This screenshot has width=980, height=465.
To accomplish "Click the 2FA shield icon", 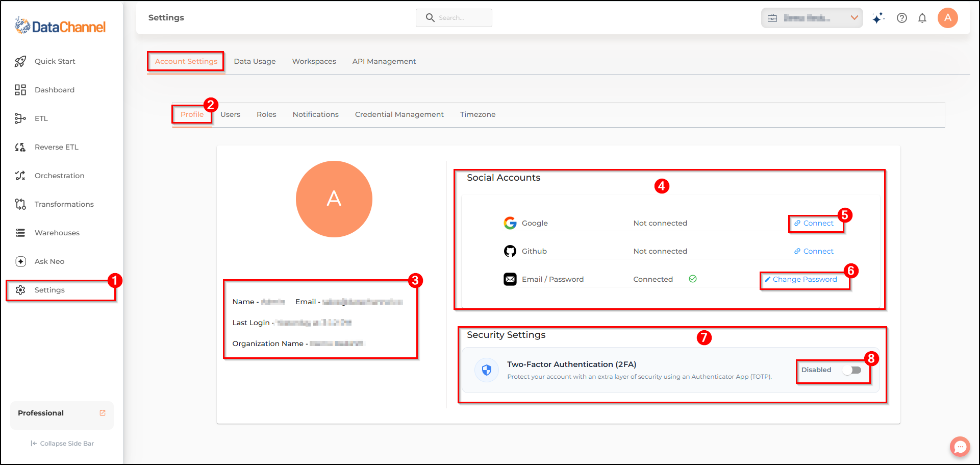I will [x=487, y=370].
